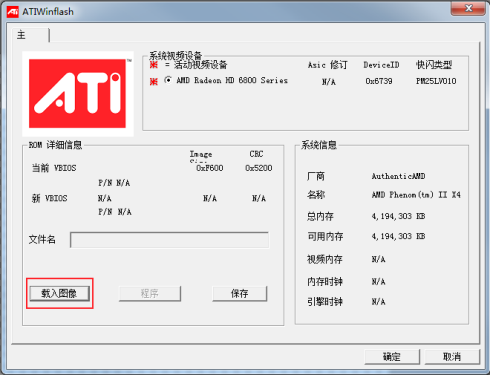
Task: Click the 引擎时钟 label
Action: [325, 302]
